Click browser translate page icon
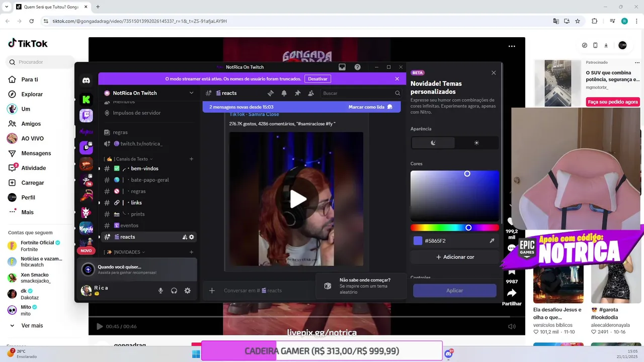Image resolution: width=644 pixels, height=362 pixels. tap(556, 21)
